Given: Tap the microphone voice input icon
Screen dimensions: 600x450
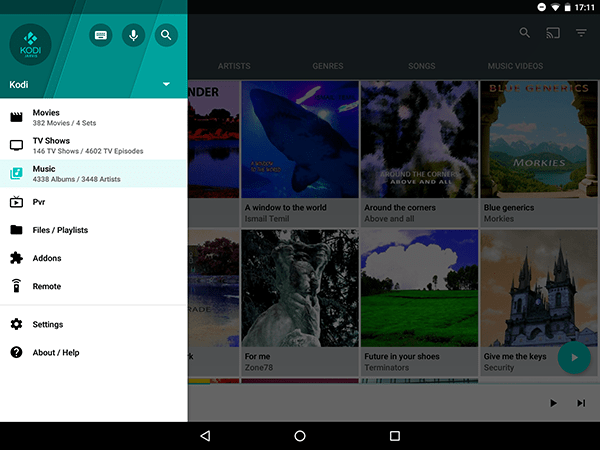Looking at the screenshot, I should [133, 35].
